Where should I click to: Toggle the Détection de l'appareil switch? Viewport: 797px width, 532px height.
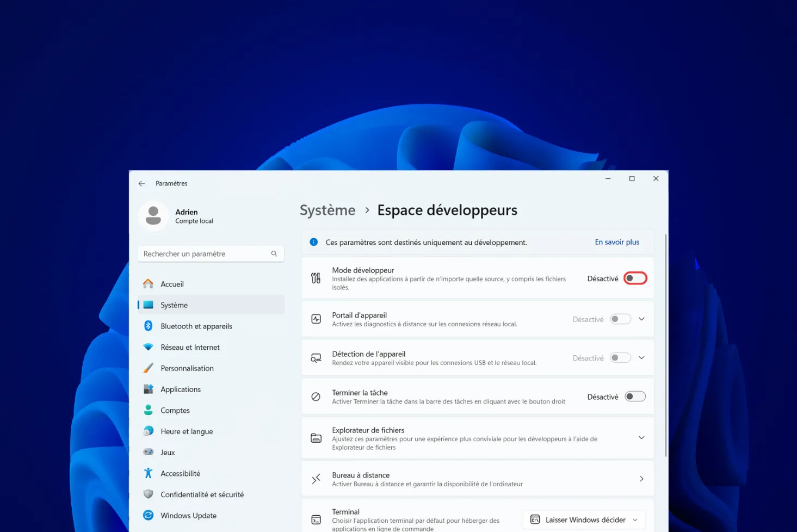(620, 358)
